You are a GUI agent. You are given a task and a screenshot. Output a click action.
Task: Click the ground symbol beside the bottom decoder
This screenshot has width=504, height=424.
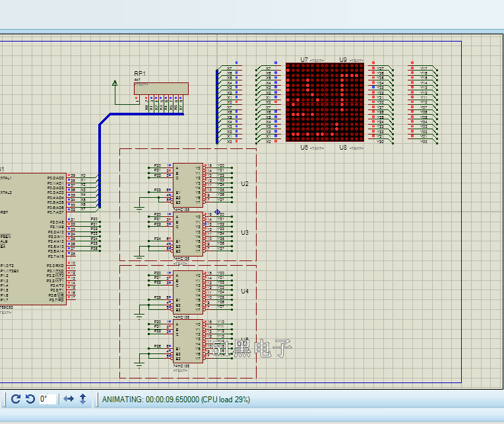(139, 365)
